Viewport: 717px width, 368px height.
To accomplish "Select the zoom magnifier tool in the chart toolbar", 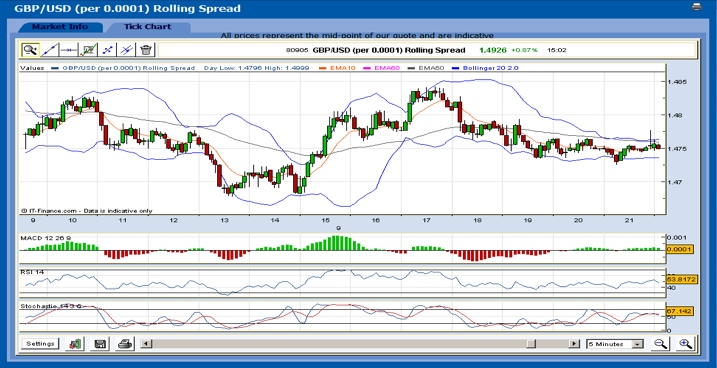I will [x=30, y=50].
